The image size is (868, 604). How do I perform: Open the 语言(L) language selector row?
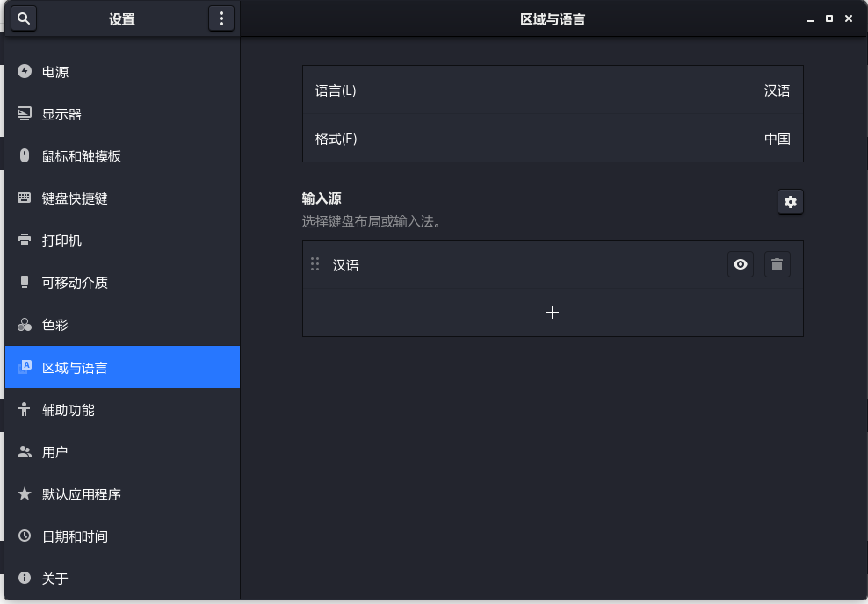pos(553,90)
